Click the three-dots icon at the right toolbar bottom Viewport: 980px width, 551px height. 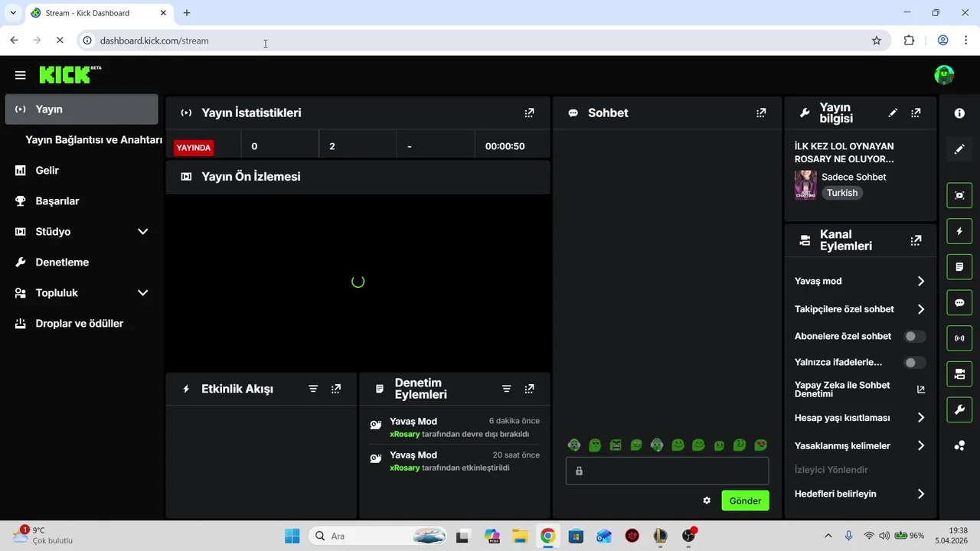(x=959, y=446)
